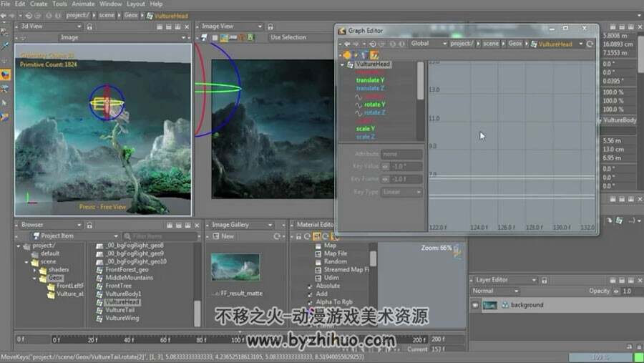
Task: Select VultureWing in the item list
Action: point(122,318)
